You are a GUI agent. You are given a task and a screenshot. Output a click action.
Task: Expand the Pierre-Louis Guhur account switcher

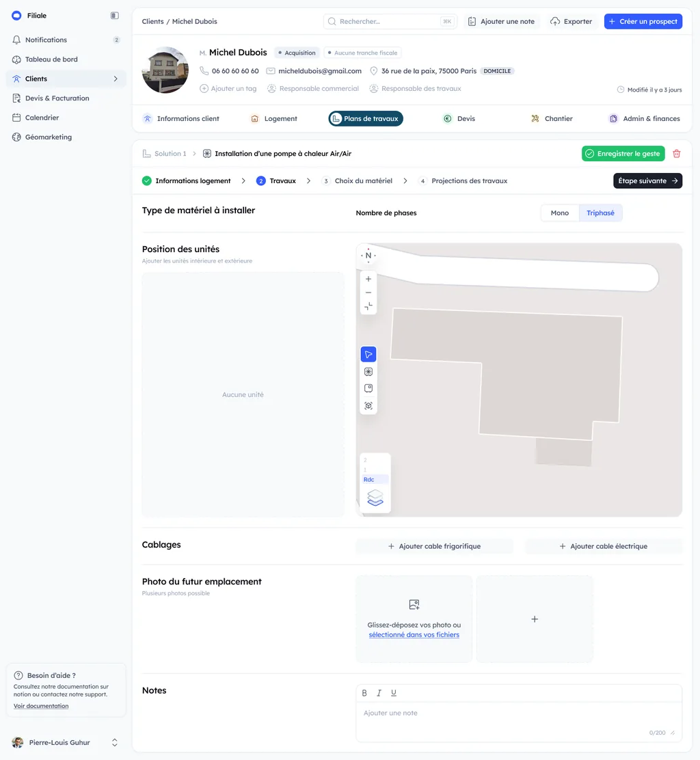click(114, 742)
